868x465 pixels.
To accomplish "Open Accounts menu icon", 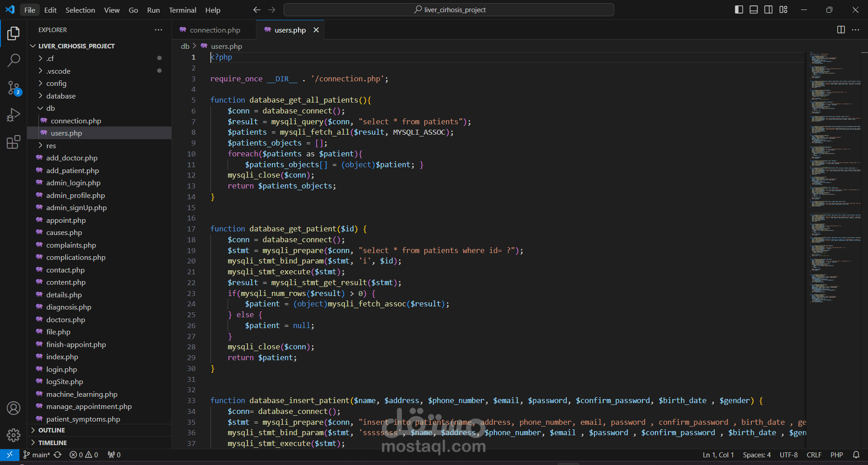I will point(14,408).
